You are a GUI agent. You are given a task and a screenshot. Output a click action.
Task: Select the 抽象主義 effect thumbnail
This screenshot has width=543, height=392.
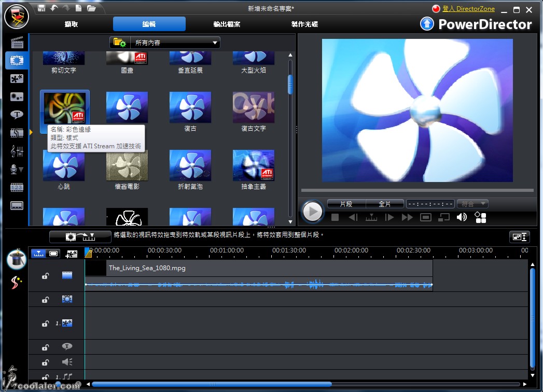[x=254, y=165]
